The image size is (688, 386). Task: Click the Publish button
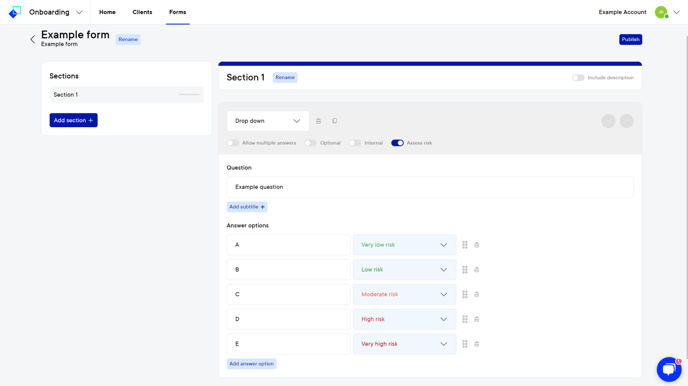click(631, 39)
